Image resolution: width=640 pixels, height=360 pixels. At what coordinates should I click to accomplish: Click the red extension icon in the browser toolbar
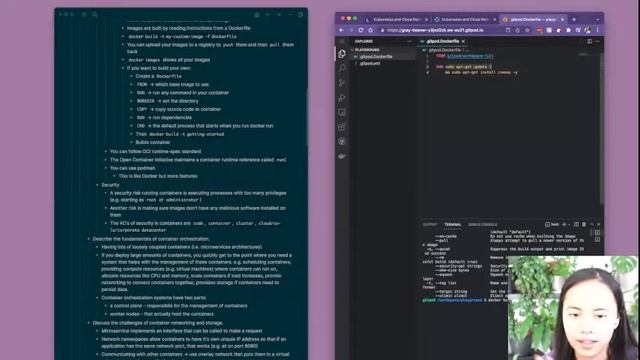(x=539, y=30)
